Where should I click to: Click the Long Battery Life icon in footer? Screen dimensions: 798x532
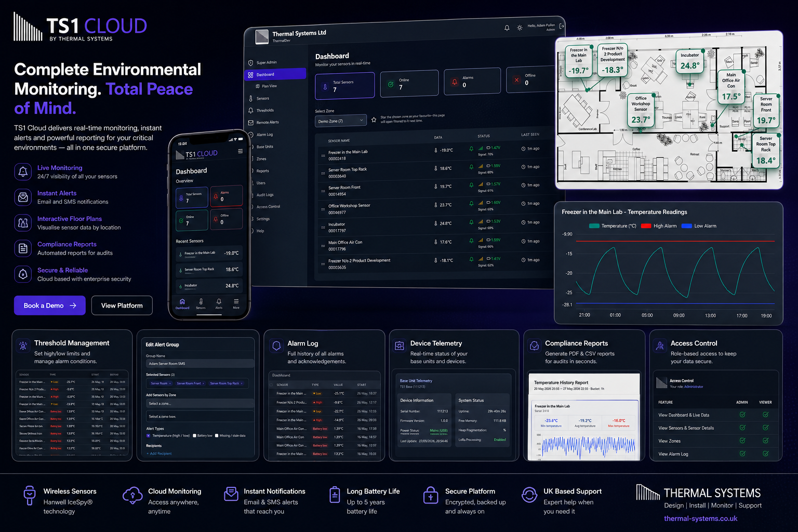point(335,495)
